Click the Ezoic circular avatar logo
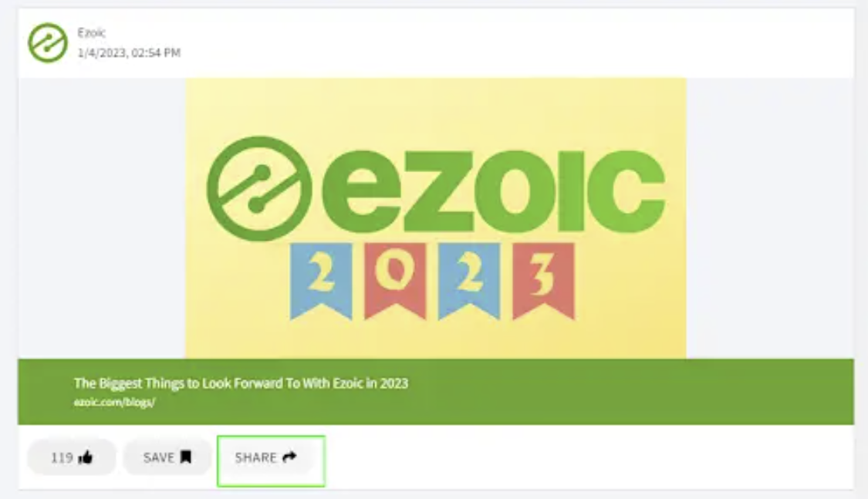The width and height of the screenshot is (868, 499). coord(48,42)
